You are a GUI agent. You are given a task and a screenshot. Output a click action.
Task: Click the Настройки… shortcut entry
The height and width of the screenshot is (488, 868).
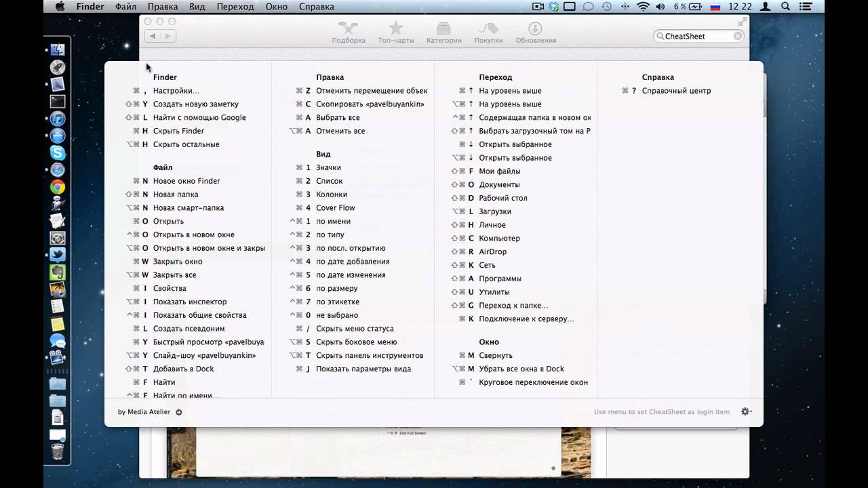click(176, 91)
